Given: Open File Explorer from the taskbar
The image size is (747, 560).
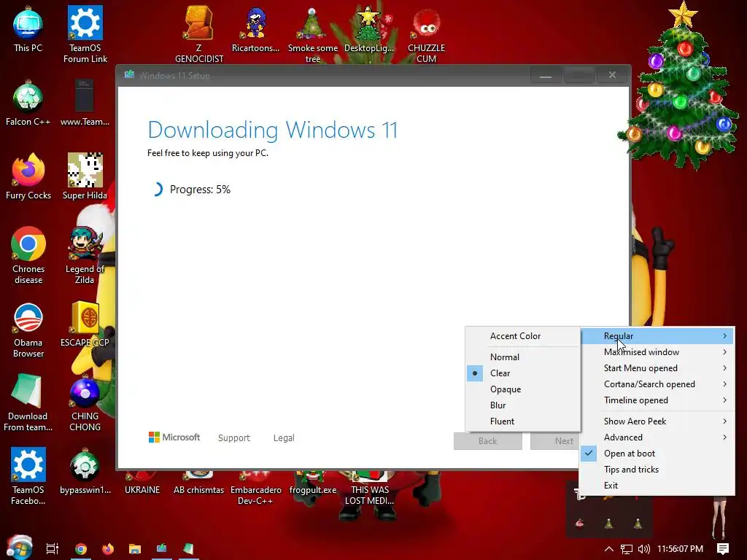Looking at the screenshot, I should pyautogui.click(x=135, y=548).
